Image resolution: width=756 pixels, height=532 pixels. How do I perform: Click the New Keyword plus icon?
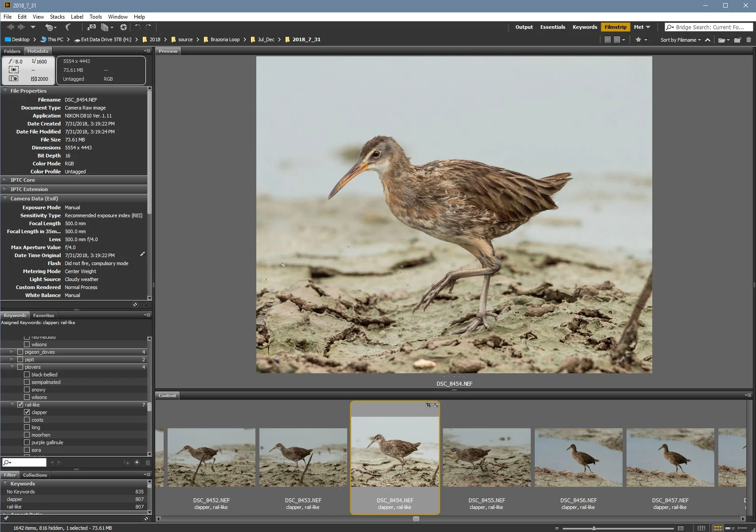point(137,462)
